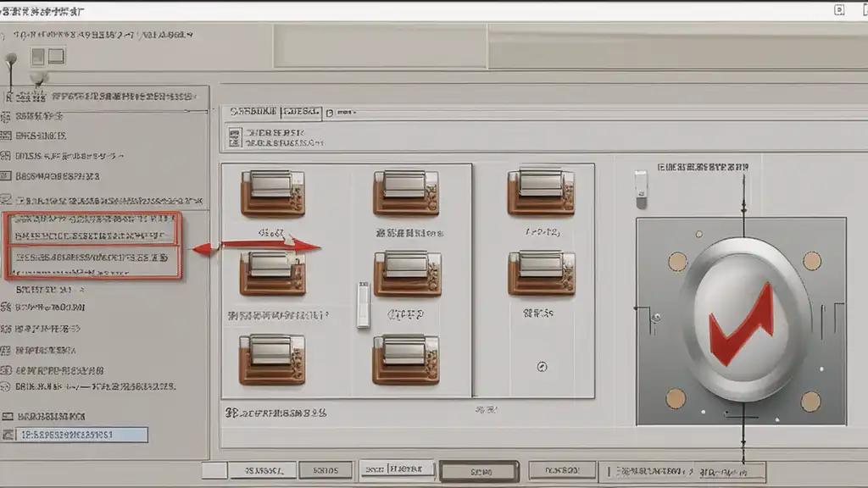The height and width of the screenshot is (488, 868).
Task: Click the large round red-checkmark button
Action: 748,319
